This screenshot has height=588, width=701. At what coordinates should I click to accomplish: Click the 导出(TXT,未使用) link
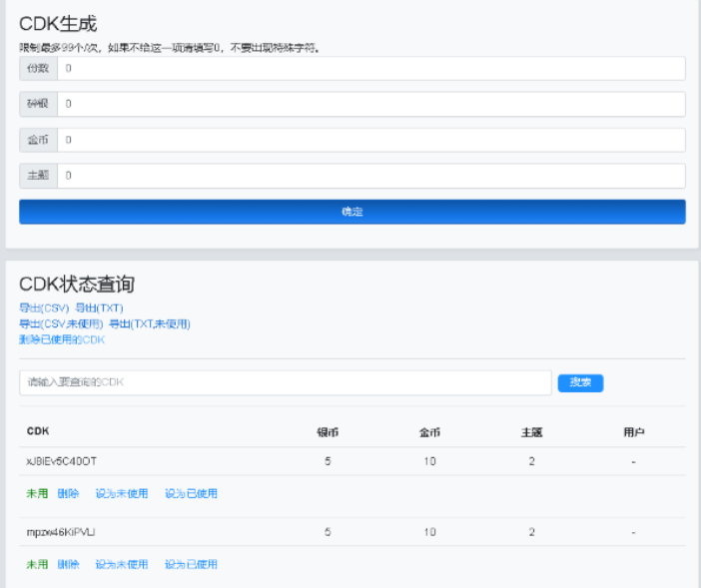click(149, 323)
